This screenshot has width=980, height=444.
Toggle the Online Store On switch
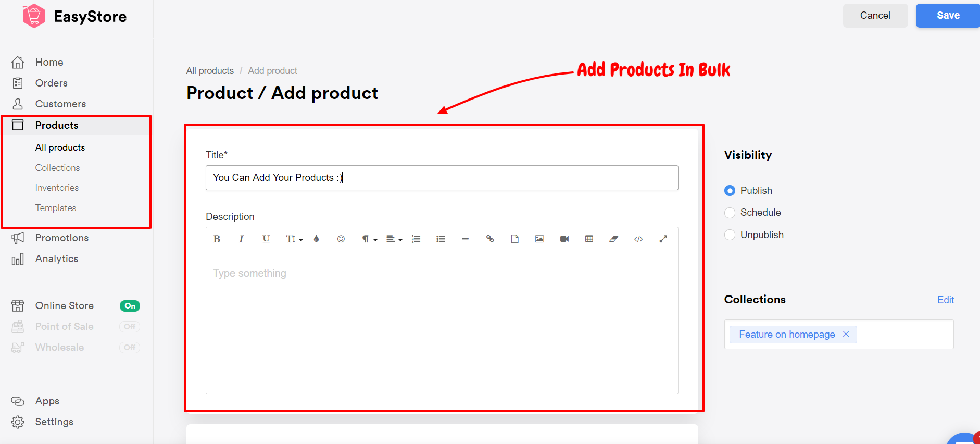pyautogui.click(x=130, y=306)
